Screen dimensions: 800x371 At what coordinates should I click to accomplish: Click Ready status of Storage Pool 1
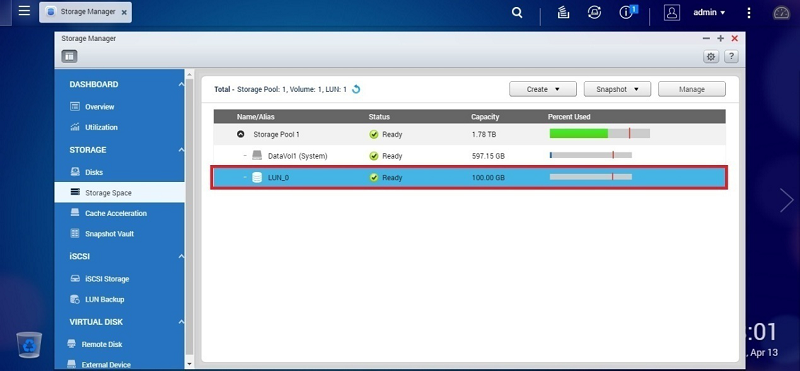(386, 135)
